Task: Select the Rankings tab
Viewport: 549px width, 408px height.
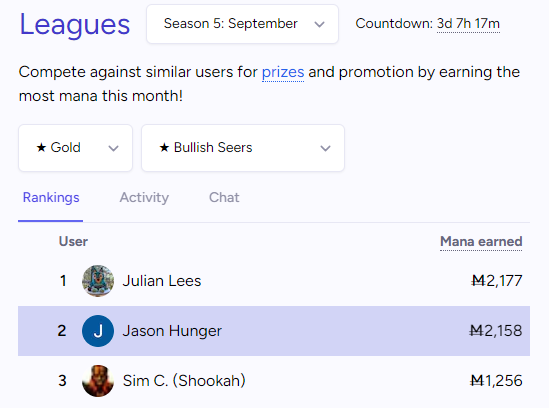Action: [x=51, y=198]
